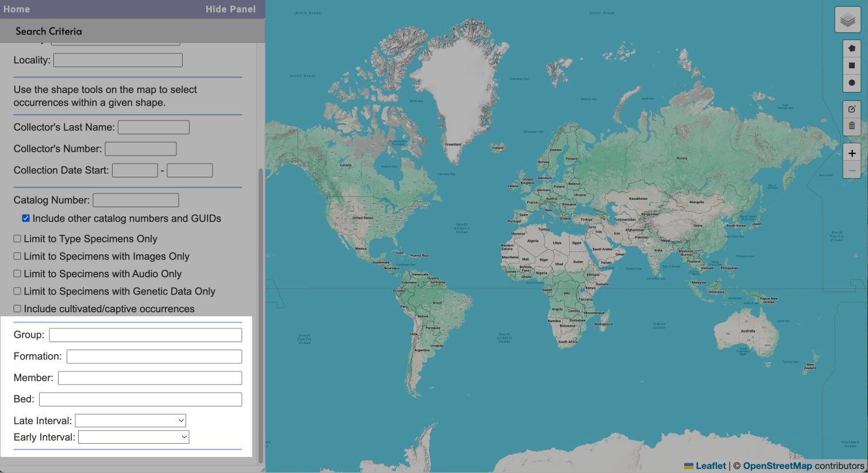Check Limit to Specimens with Images Only
Viewport: 868px width, 473px height.
pos(17,256)
